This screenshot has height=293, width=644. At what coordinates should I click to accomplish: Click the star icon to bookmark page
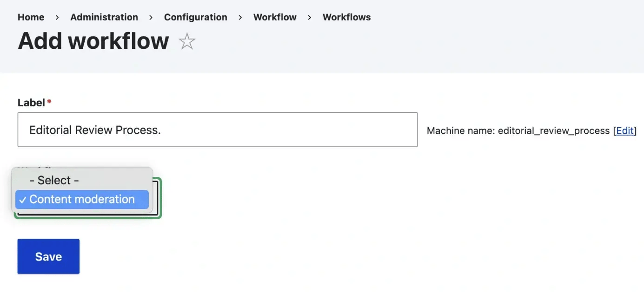click(x=186, y=41)
